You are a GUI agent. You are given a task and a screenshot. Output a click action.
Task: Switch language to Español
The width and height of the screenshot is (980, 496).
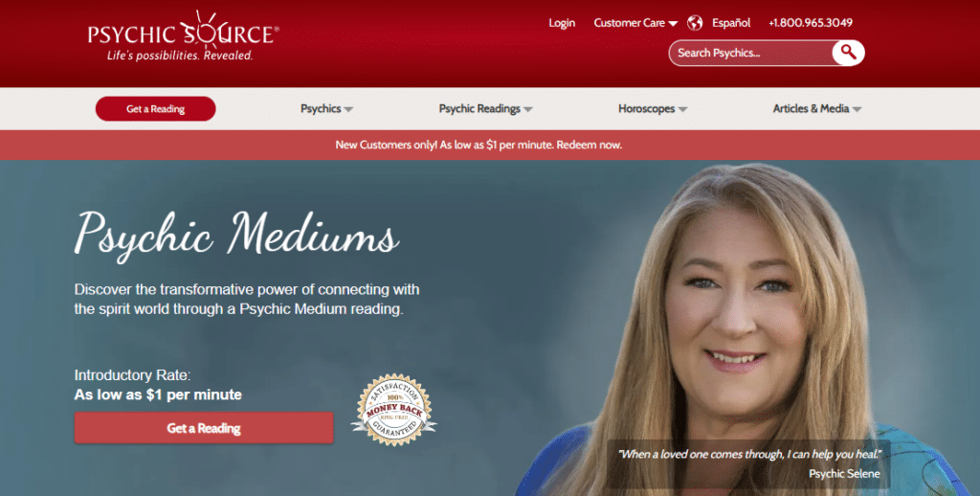click(x=731, y=23)
